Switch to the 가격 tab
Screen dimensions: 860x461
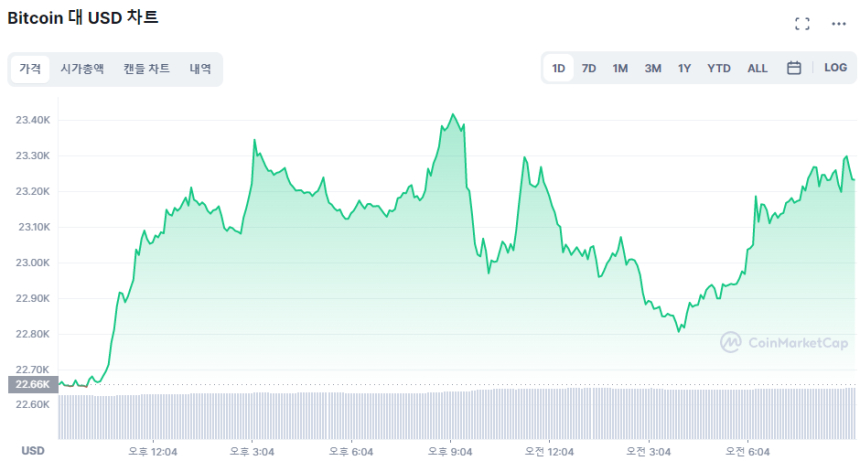[x=30, y=69]
